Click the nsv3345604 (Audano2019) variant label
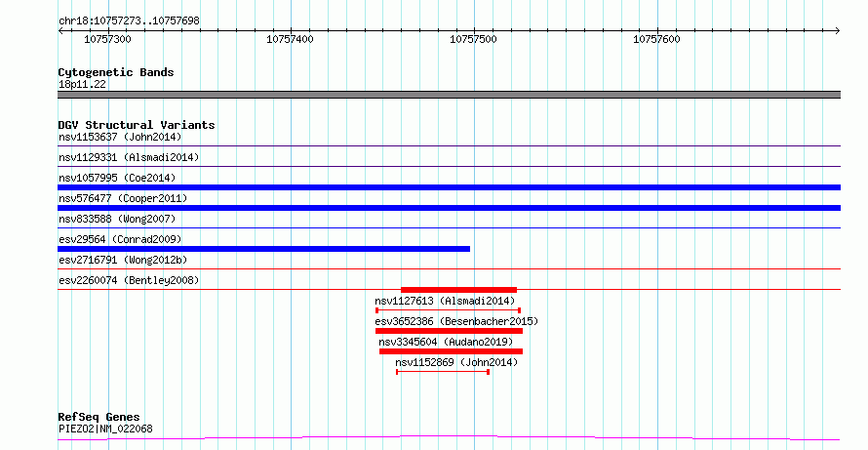 click(x=446, y=342)
